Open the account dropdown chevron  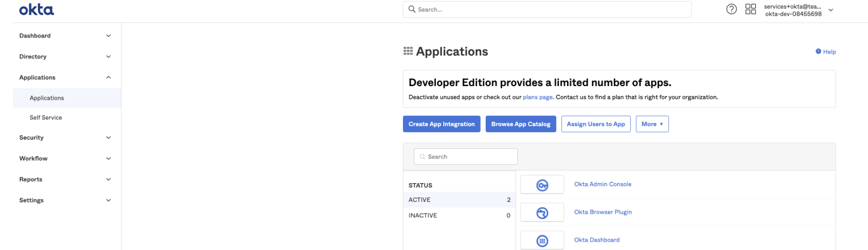pos(831,10)
